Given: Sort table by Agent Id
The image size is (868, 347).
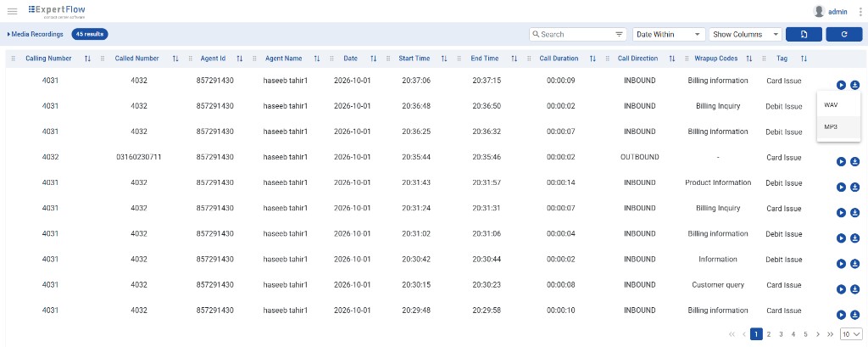Looking at the screenshot, I should coord(240,59).
